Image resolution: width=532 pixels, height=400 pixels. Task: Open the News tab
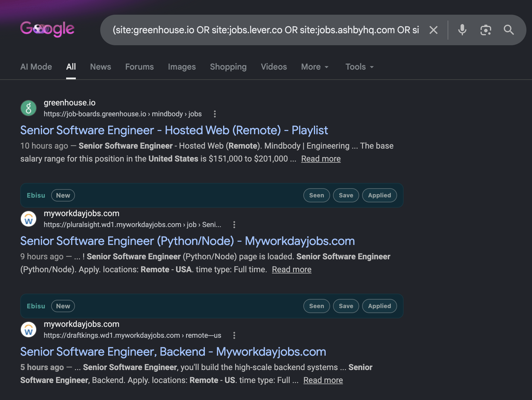tap(101, 67)
